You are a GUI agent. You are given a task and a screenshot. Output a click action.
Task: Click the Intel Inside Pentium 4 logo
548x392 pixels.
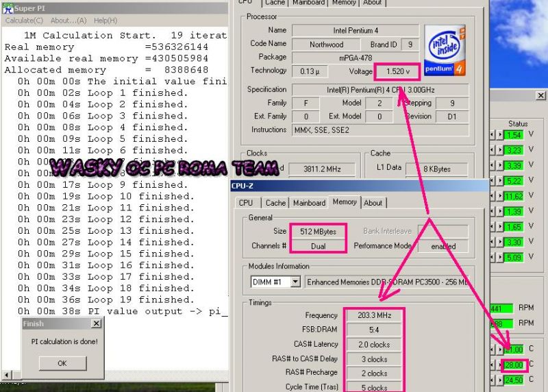coord(445,50)
